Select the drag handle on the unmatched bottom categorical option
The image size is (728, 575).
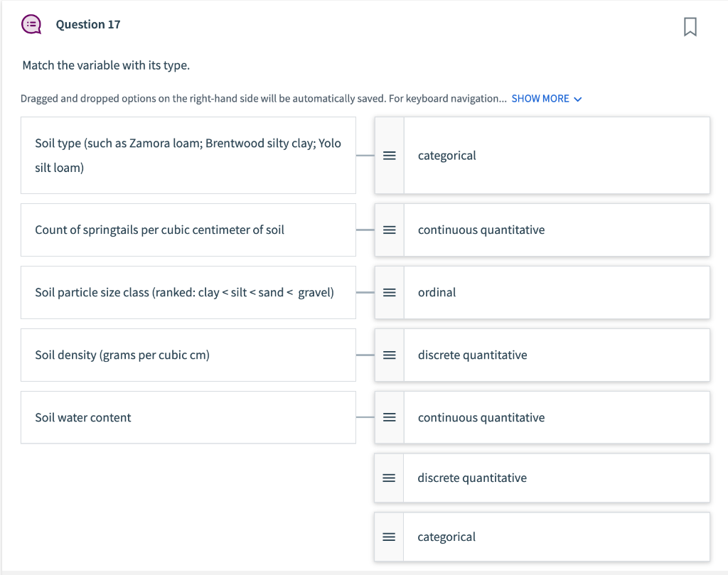tap(389, 537)
